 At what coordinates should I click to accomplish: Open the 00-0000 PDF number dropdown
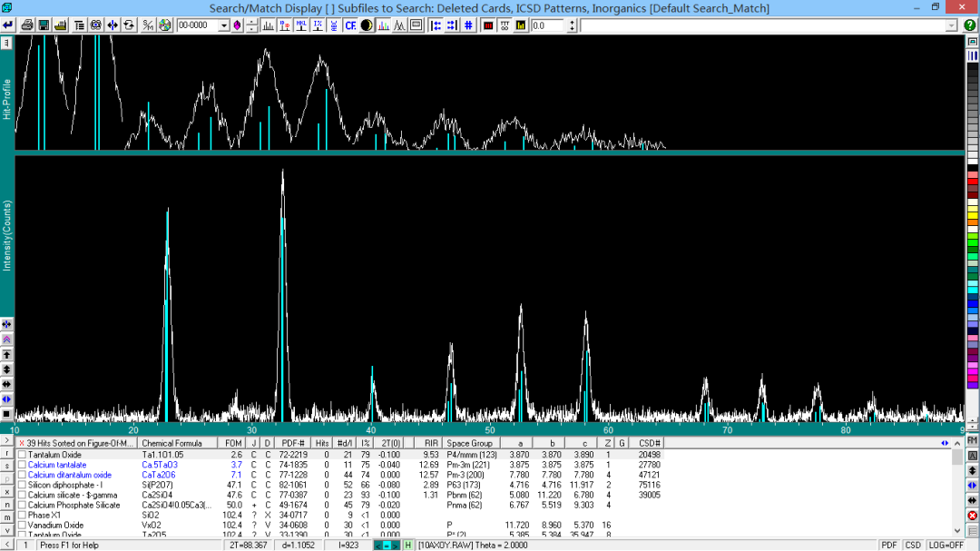pos(224,25)
